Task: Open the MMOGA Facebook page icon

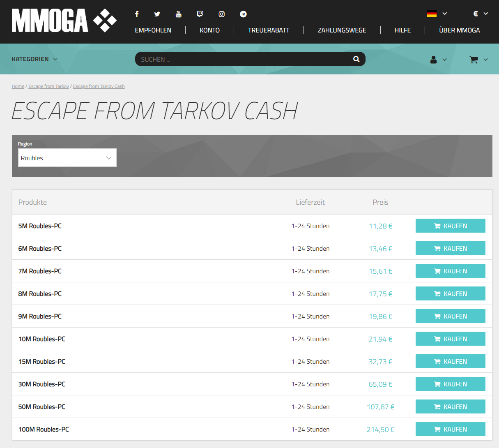Action: click(137, 14)
